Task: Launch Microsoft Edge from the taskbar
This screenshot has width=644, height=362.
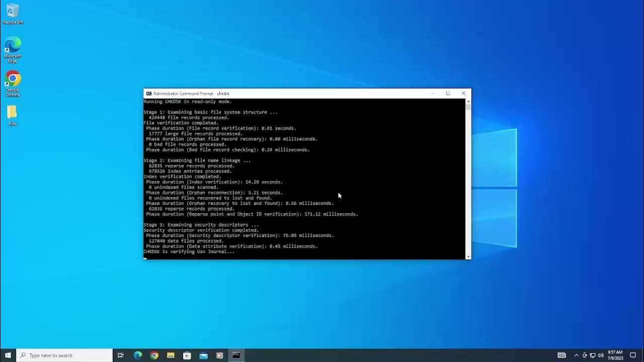Action: coord(138,355)
